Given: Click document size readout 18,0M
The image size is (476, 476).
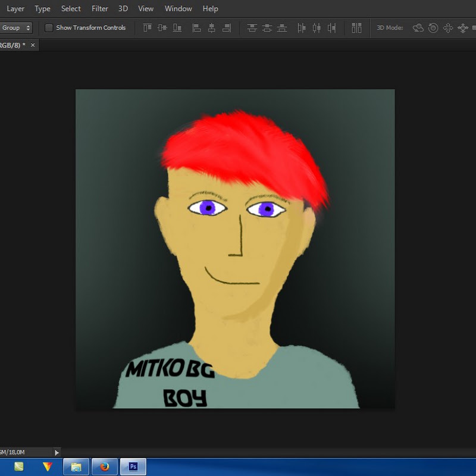Looking at the screenshot, I should pos(12,452).
